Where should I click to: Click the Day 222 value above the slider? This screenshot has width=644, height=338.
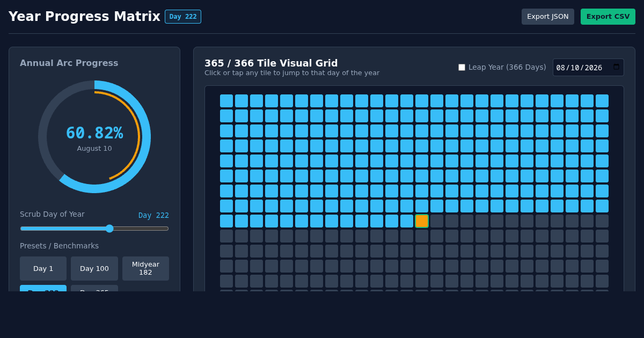[153, 215]
